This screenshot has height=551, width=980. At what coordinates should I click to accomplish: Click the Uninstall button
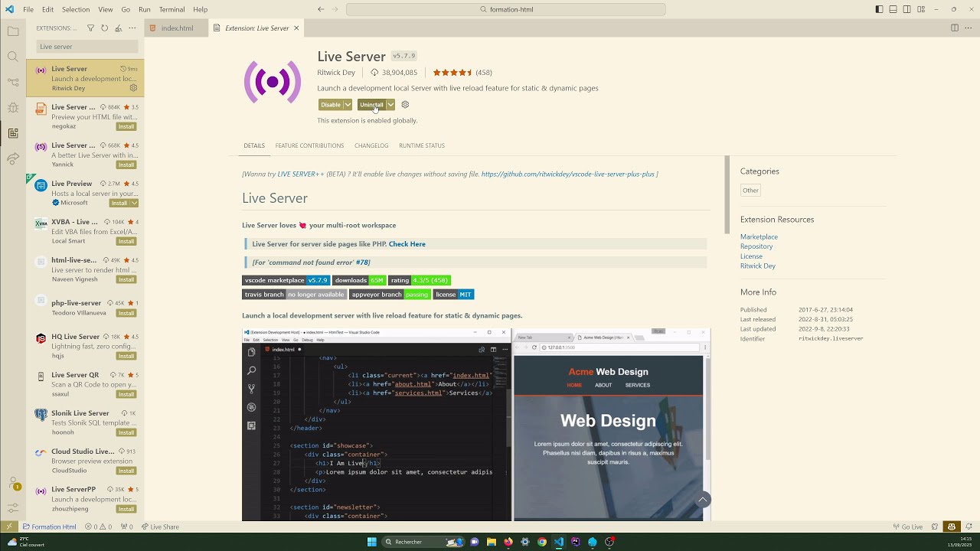371,105
